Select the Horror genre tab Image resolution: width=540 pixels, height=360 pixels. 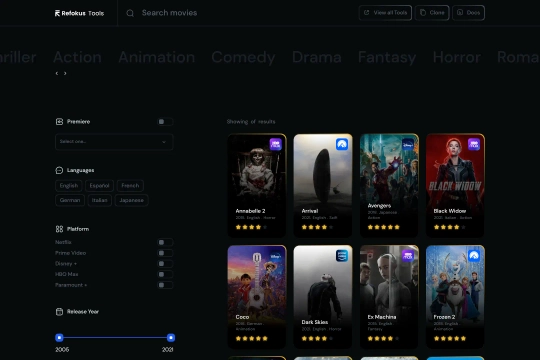(x=457, y=57)
